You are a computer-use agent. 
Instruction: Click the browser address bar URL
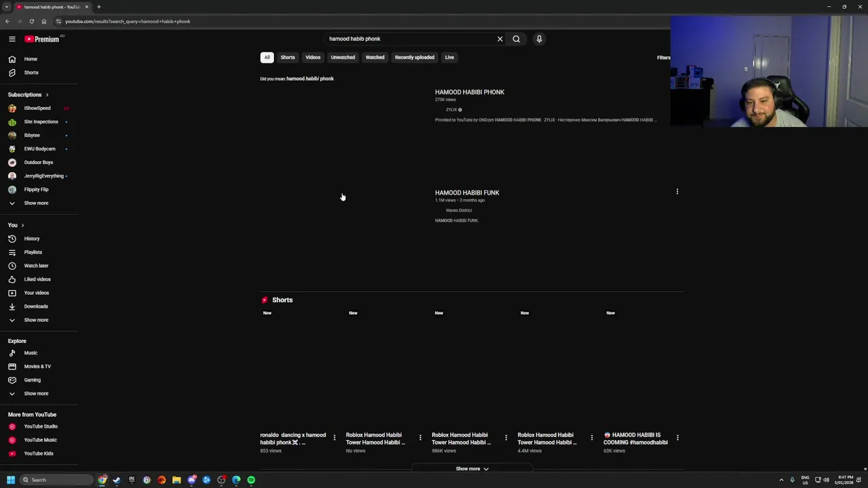(127, 21)
